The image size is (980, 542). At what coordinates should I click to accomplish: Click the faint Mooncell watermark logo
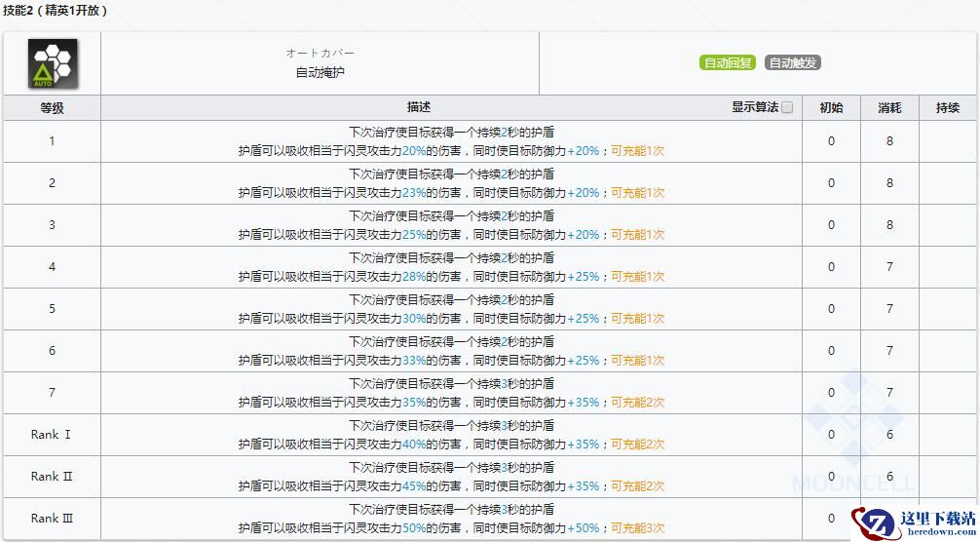click(x=853, y=429)
